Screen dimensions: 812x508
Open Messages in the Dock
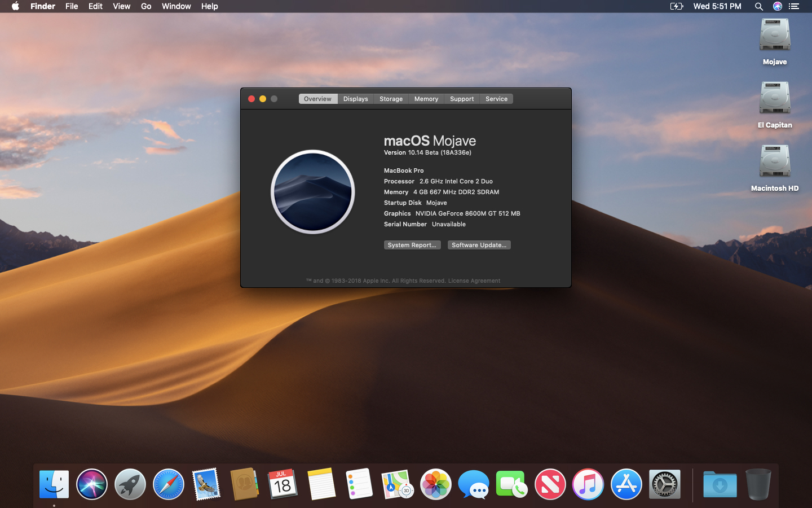[x=474, y=484]
